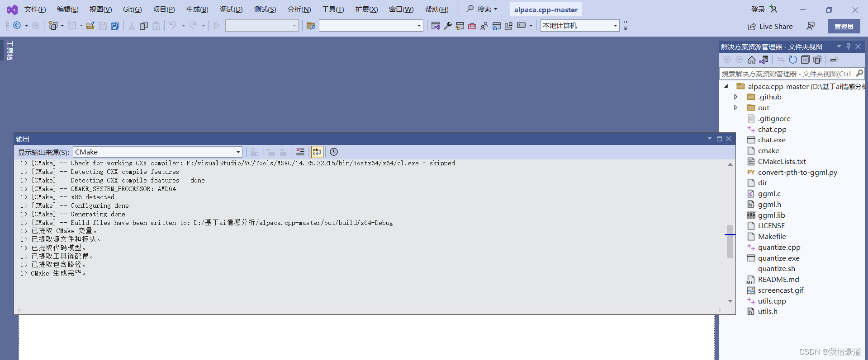The image size is (868, 360).
Task: Select utils.h in file tree
Action: pyautogui.click(x=768, y=311)
